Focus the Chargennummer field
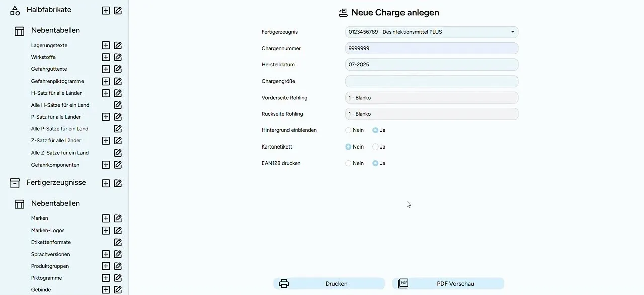Screen dimensions: 644x295 [432, 48]
